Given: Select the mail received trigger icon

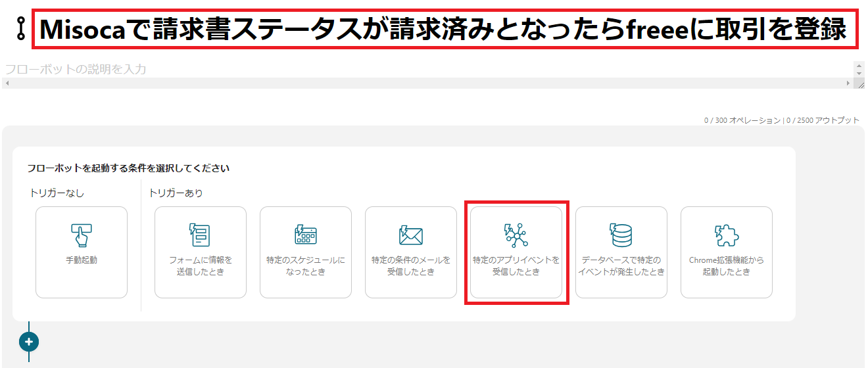Looking at the screenshot, I should (x=410, y=235).
